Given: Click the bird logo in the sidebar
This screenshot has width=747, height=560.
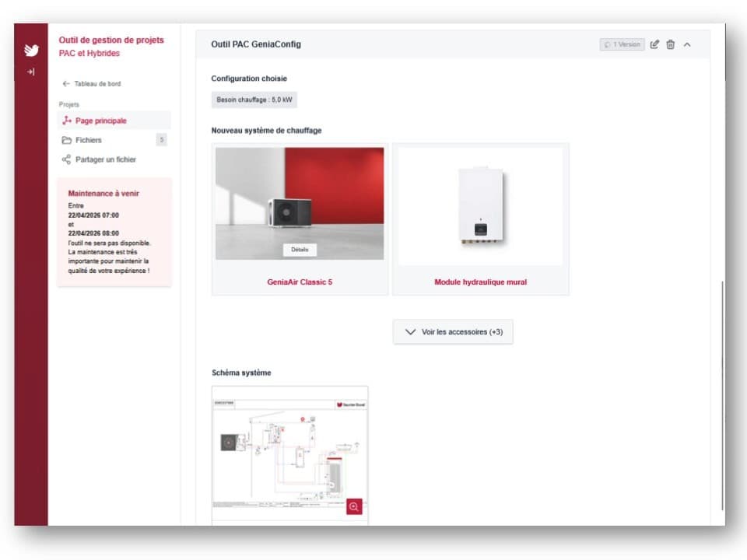Looking at the screenshot, I should pyautogui.click(x=31, y=50).
